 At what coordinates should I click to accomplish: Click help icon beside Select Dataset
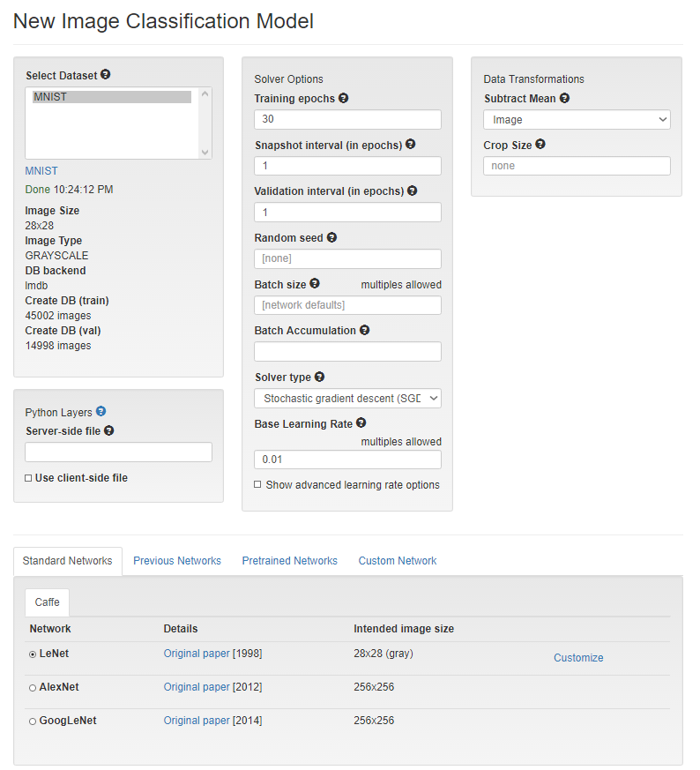coord(106,75)
